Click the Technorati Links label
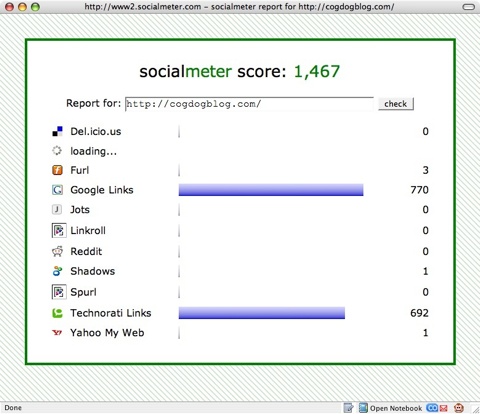 tap(111, 313)
